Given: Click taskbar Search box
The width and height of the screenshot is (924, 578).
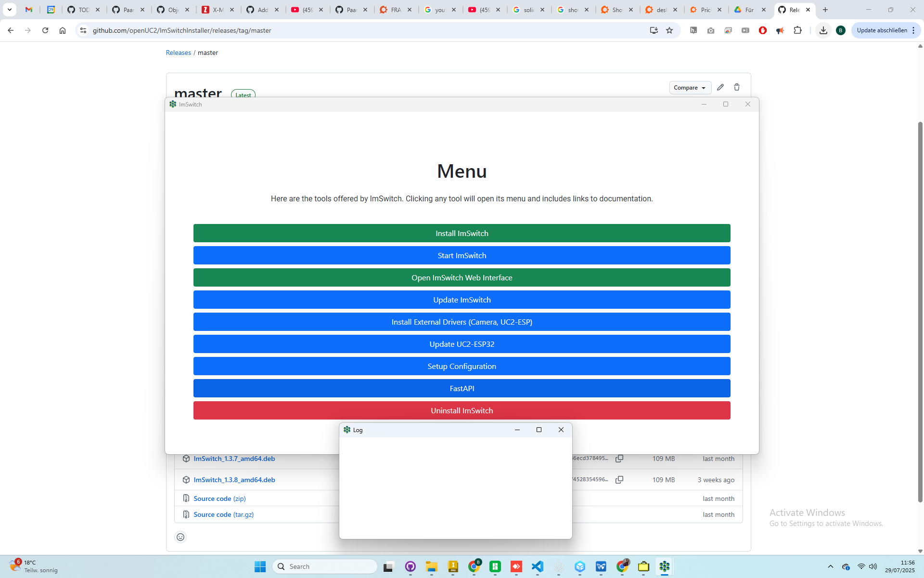Looking at the screenshot, I should [x=325, y=566].
